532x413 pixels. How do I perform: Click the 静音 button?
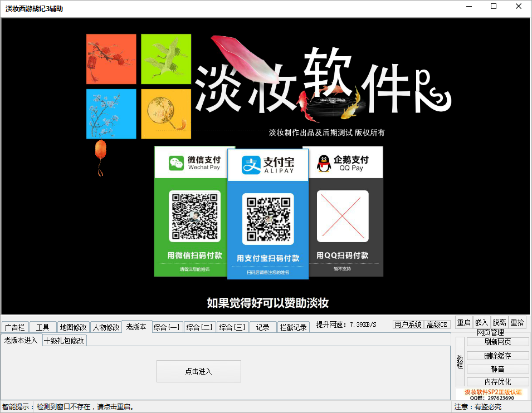[x=497, y=369]
